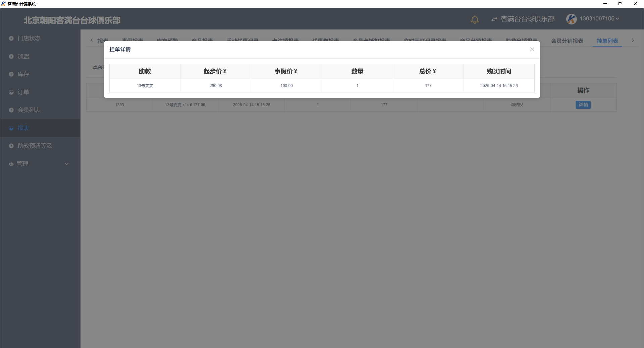Image resolution: width=644 pixels, height=348 pixels.
Task: Click 总价 column header
Action: [428, 71]
